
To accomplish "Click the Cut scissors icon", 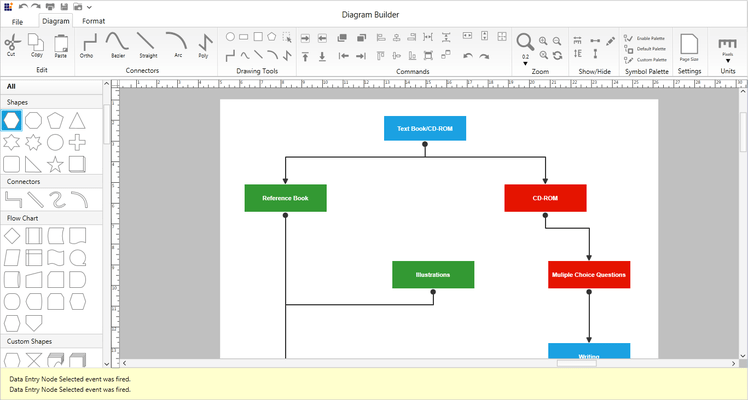I will click(12, 43).
